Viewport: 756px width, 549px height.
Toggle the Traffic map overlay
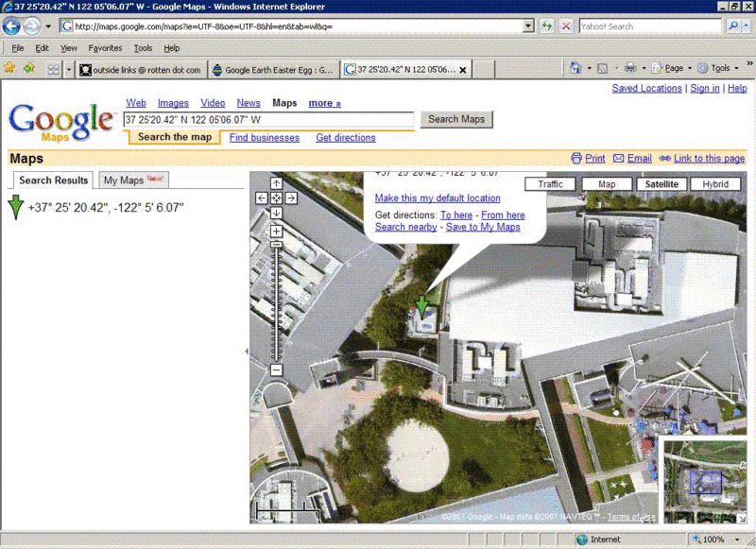click(550, 184)
